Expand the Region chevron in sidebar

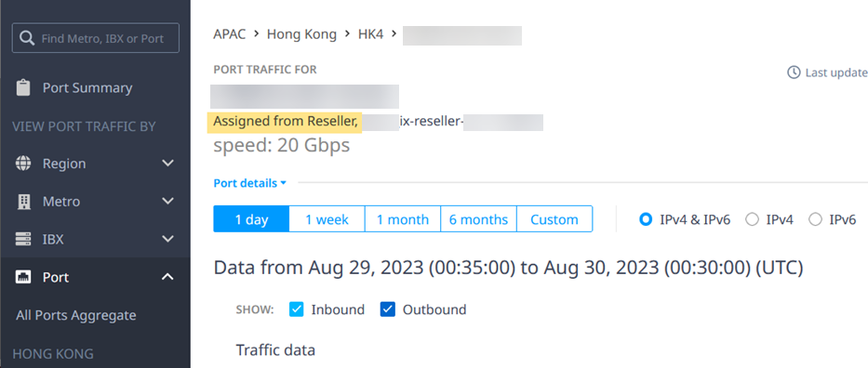point(167,164)
